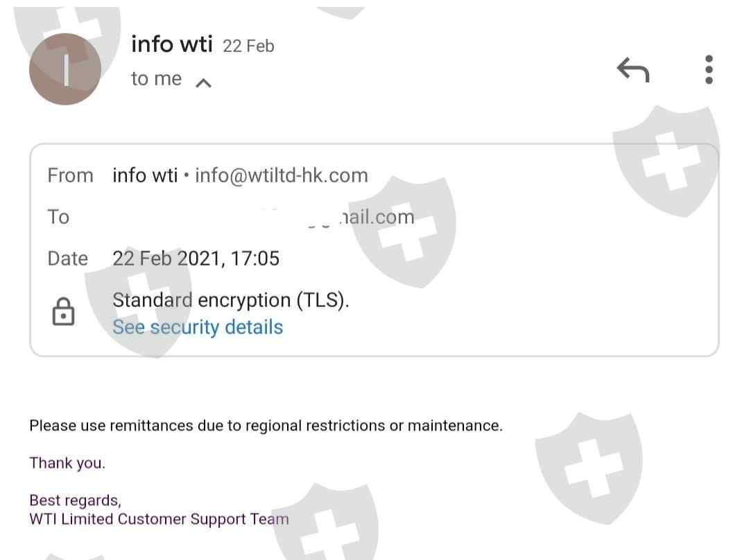This screenshot has width=749, height=560.
Task: Tap the "info wti" header next to avatar
Action: pyautogui.click(x=171, y=44)
